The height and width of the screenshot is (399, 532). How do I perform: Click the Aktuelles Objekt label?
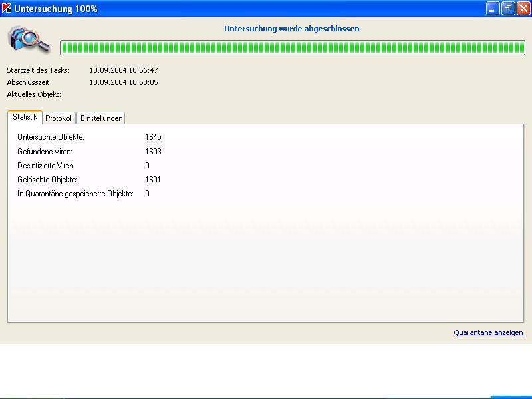[x=34, y=94]
